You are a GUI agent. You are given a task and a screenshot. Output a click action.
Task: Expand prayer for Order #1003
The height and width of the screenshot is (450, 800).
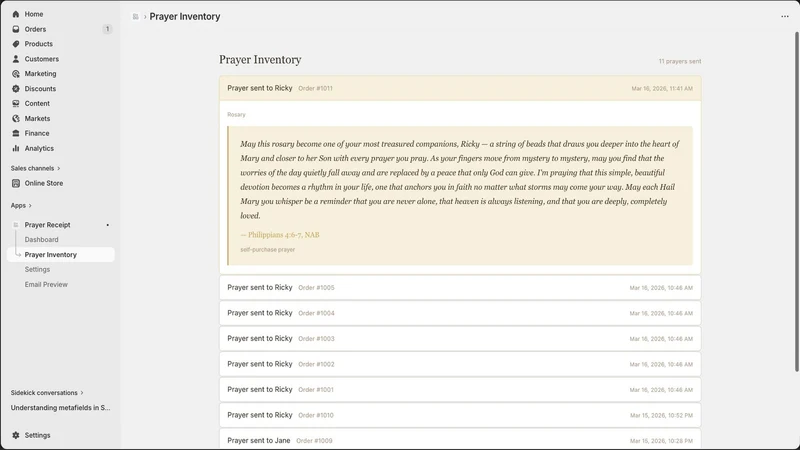[x=460, y=338]
